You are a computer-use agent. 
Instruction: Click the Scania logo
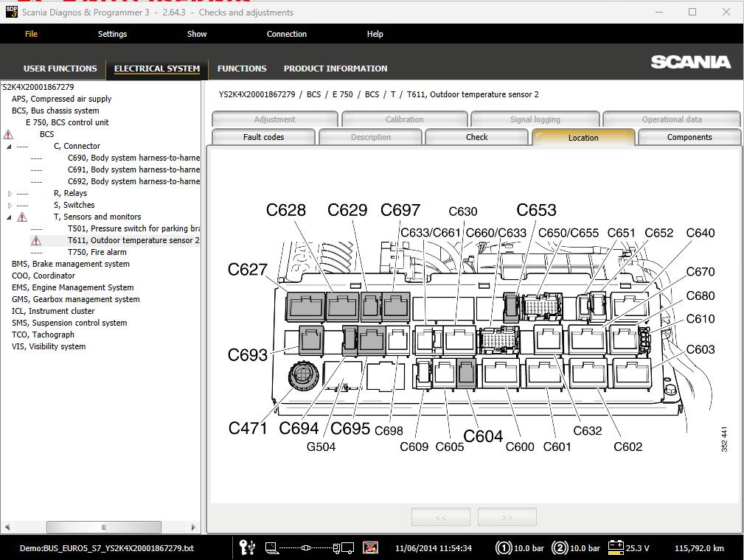click(x=690, y=62)
